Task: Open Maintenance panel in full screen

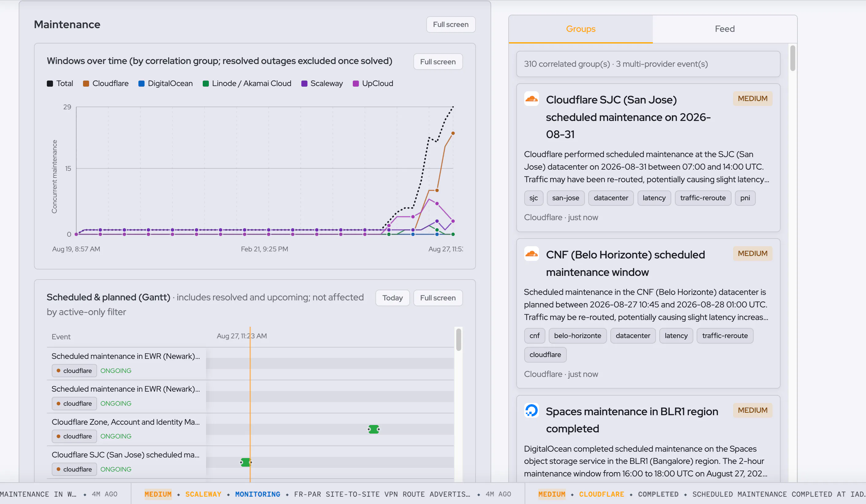Action: point(450,24)
